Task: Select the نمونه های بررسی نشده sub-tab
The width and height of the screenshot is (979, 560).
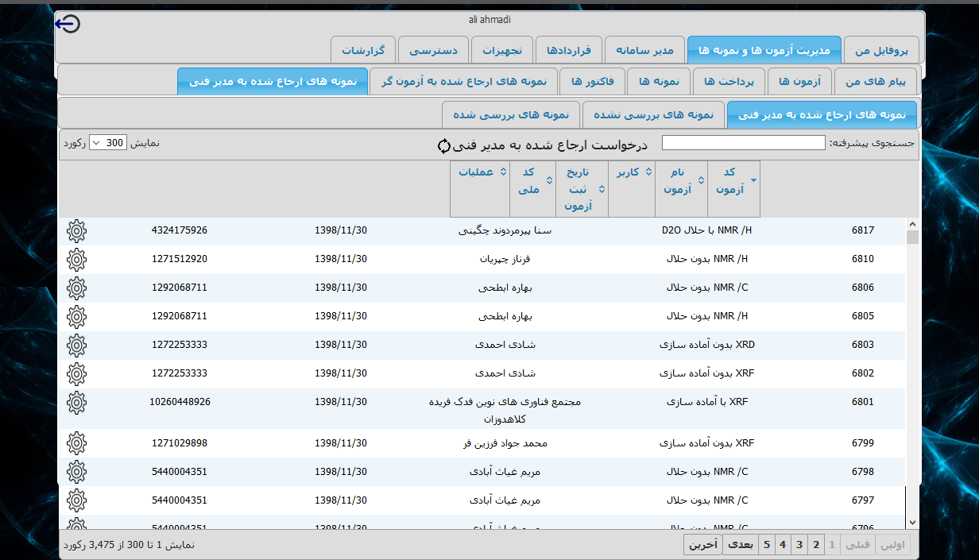Action: pyautogui.click(x=653, y=114)
